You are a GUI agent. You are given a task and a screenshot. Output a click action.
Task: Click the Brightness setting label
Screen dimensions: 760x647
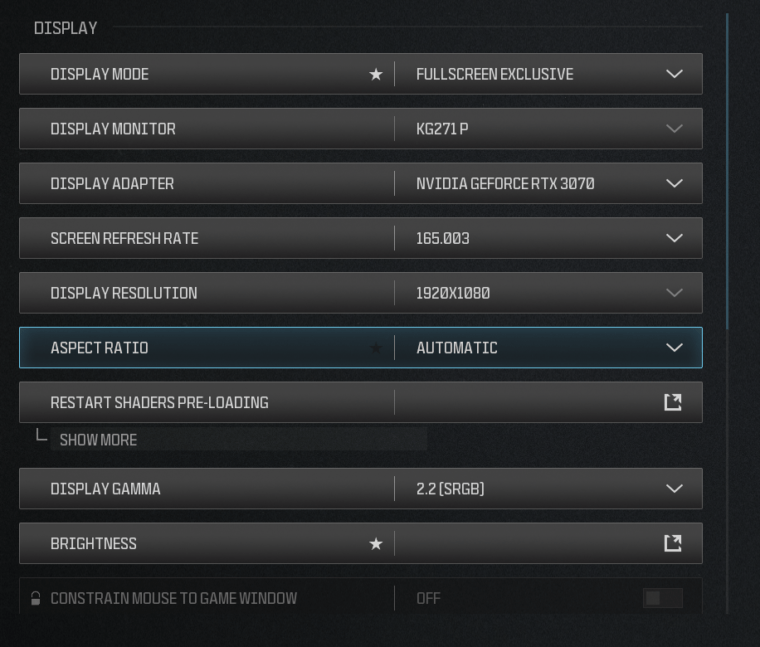click(93, 544)
